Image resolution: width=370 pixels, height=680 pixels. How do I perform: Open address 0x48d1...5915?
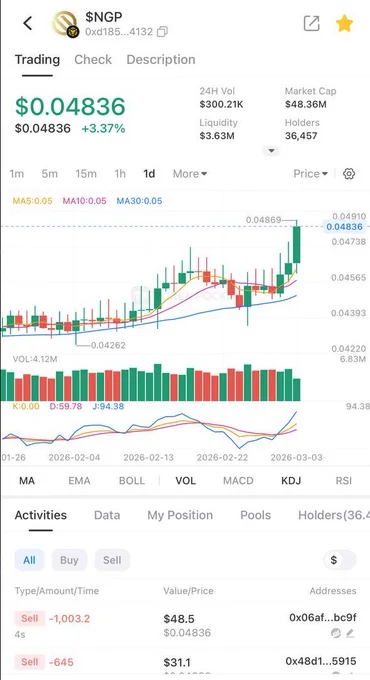pos(321,661)
